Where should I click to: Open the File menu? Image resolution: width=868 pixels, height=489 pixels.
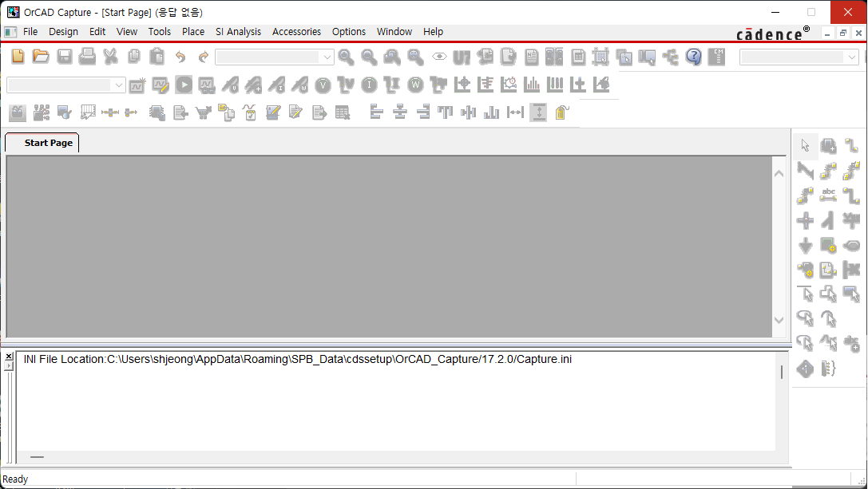point(30,32)
